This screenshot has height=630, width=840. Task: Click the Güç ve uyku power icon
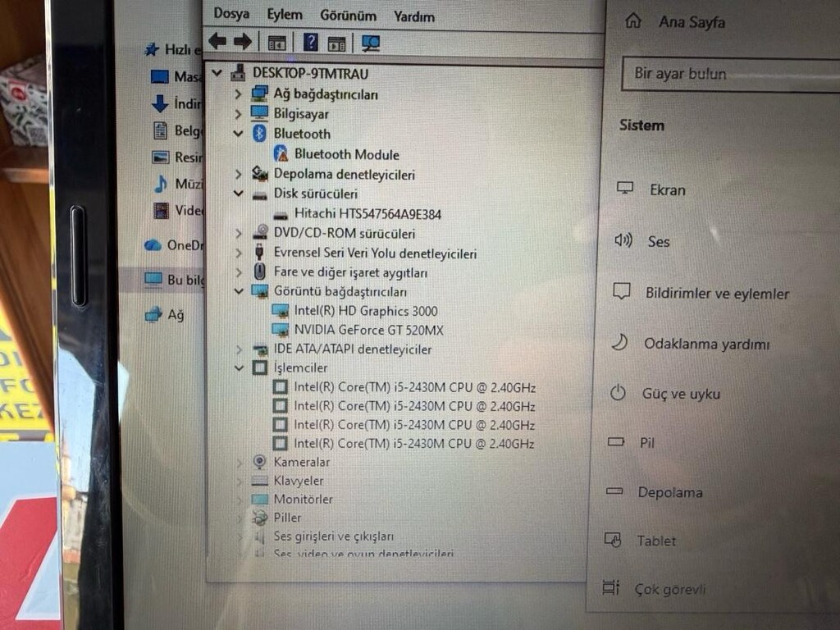point(618,393)
